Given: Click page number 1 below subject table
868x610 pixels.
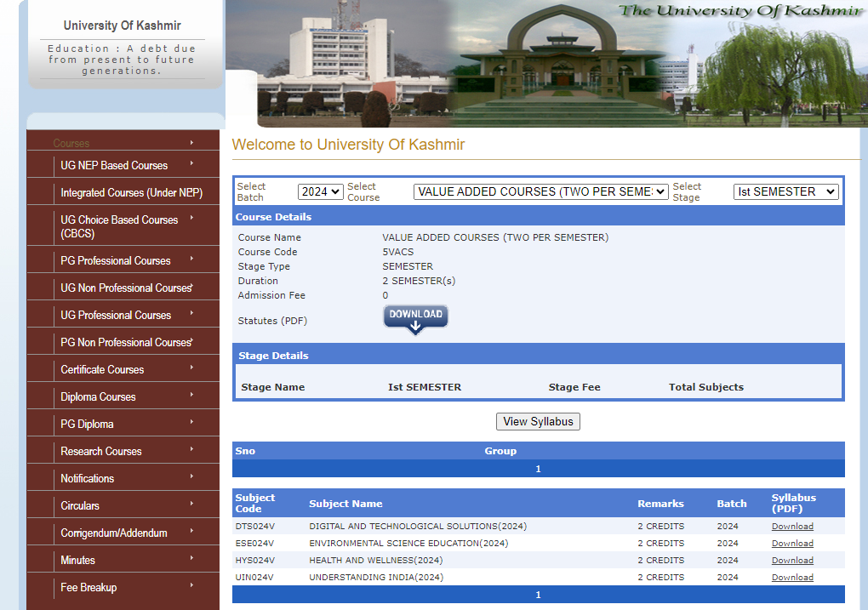Looking at the screenshot, I should pos(538,595).
